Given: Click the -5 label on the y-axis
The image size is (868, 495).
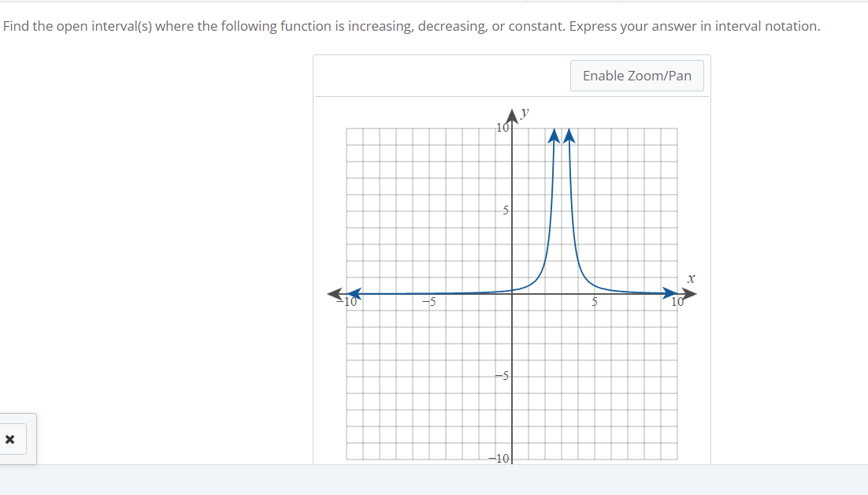Looking at the screenshot, I should pos(499,375).
